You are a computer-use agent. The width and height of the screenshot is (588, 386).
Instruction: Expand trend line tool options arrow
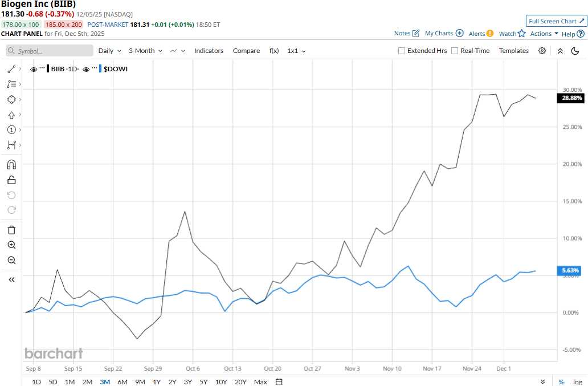pyautogui.click(x=20, y=69)
